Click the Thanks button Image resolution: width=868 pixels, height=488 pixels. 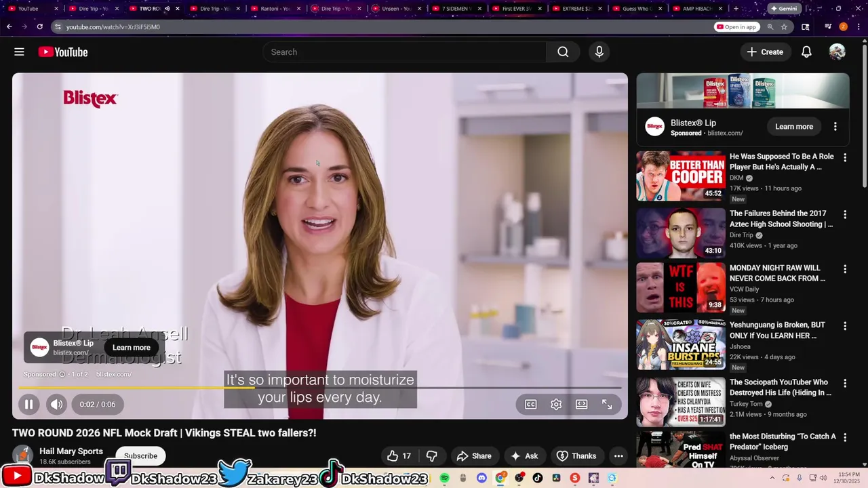[x=576, y=456]
